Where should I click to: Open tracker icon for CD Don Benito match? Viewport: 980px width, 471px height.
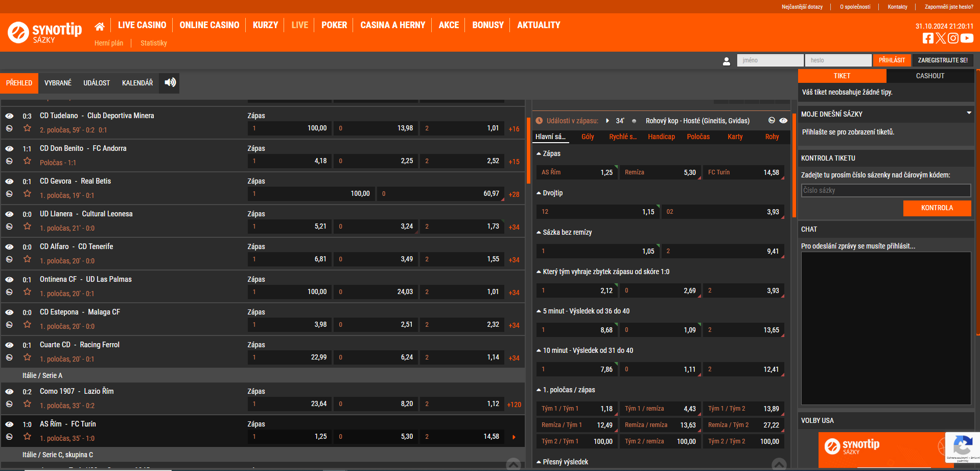(9, 161)
